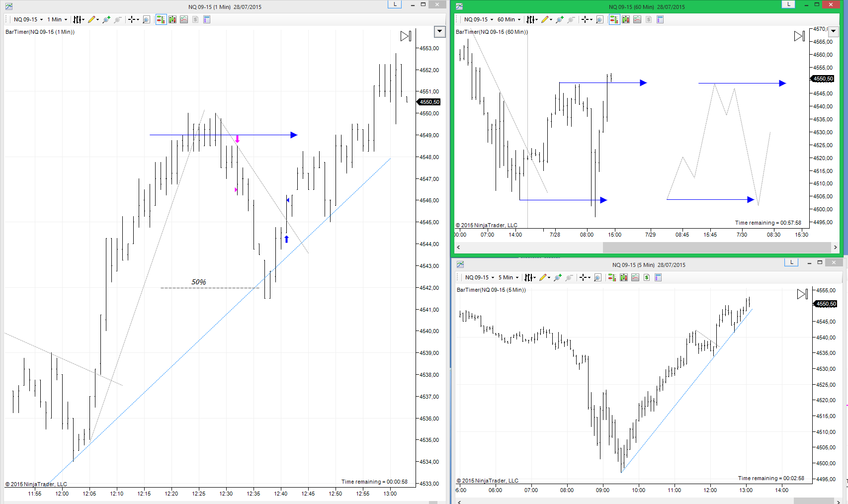Zoom out on the 5 Min chart
Viewport: 848px width, 504px height.
569,277
